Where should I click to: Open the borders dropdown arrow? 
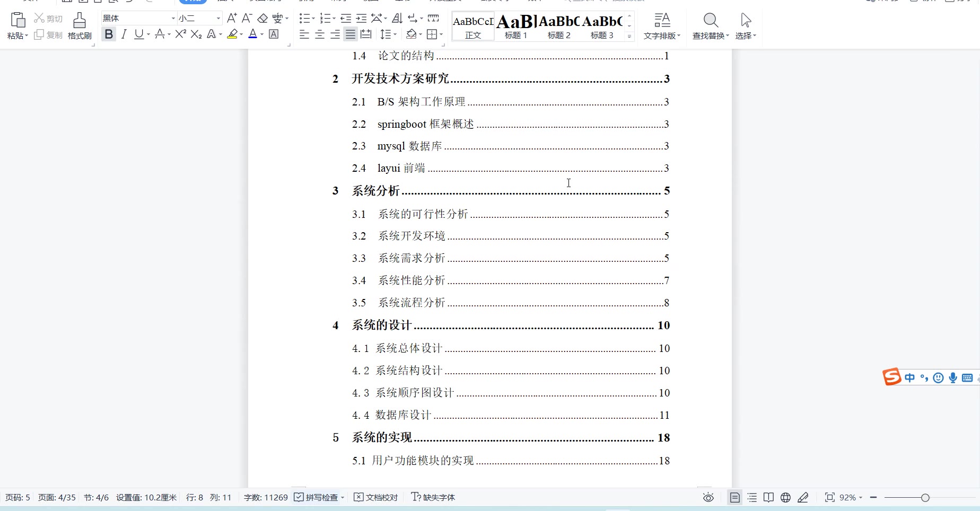pyautogui.click(x=441, y=34)
